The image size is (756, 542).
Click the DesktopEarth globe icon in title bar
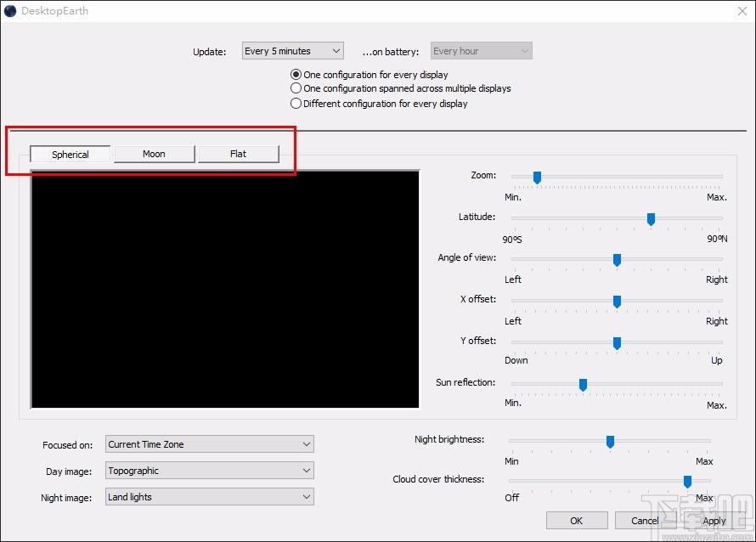pyautogui.click(x=10, y=11)
